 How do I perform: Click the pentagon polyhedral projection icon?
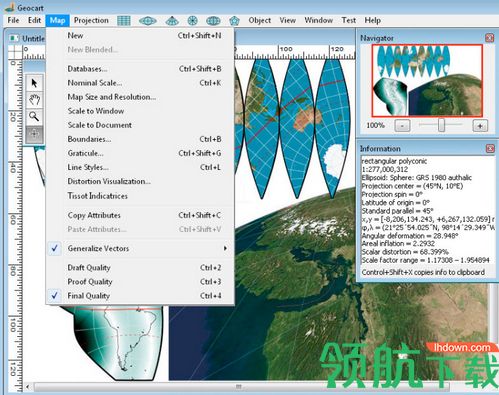234,21
